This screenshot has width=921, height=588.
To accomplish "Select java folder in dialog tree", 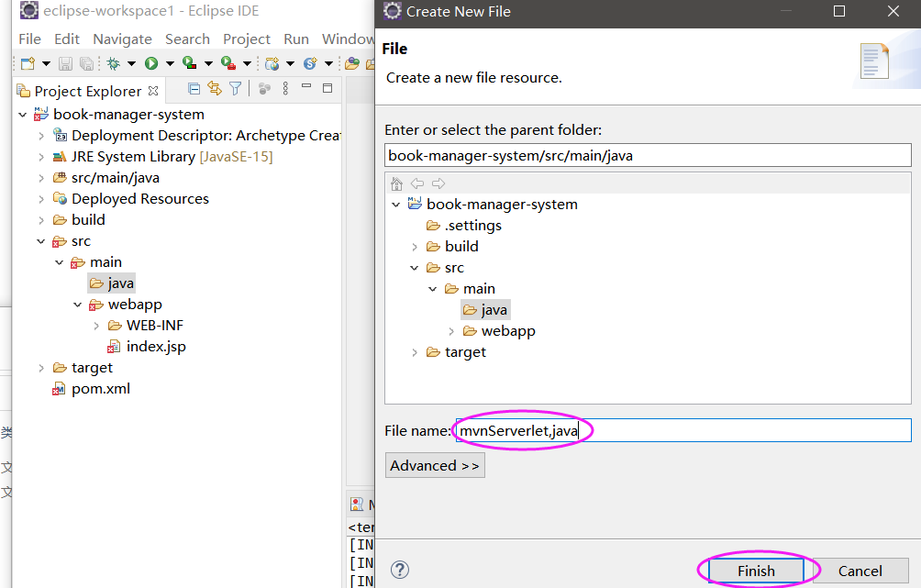I will [x=485, y=310].
